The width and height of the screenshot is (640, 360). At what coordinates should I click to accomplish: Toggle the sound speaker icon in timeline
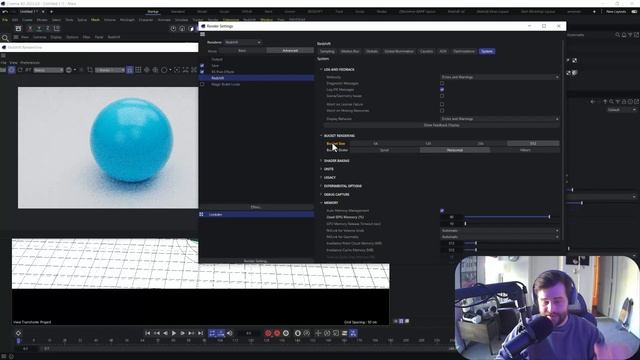tap(229, 333)
